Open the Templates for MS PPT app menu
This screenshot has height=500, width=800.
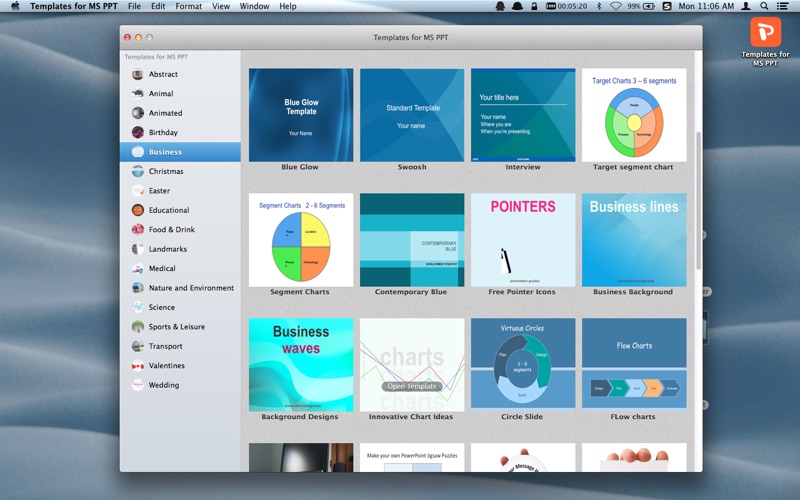coord(73,6)
